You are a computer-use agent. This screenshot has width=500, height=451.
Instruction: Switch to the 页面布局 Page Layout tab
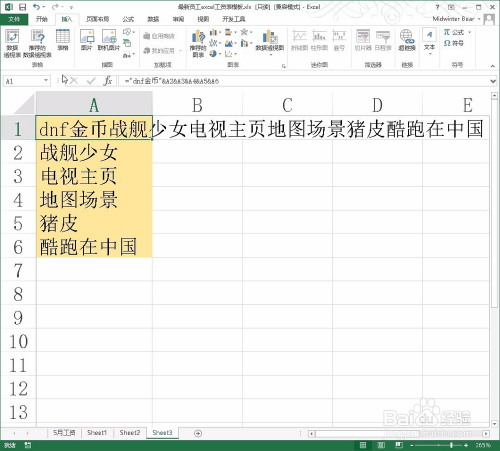coord(97,19)
